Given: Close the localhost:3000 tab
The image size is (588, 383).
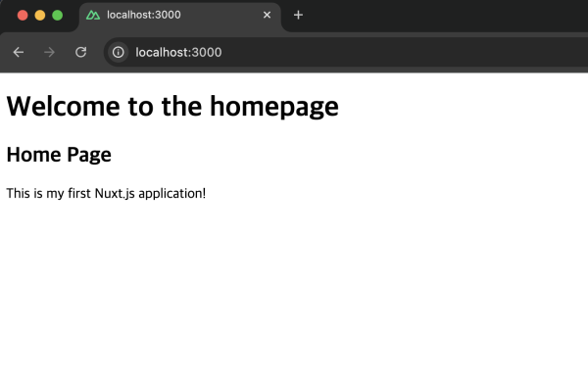Looking at the screenshot, I should click(267, 15).
